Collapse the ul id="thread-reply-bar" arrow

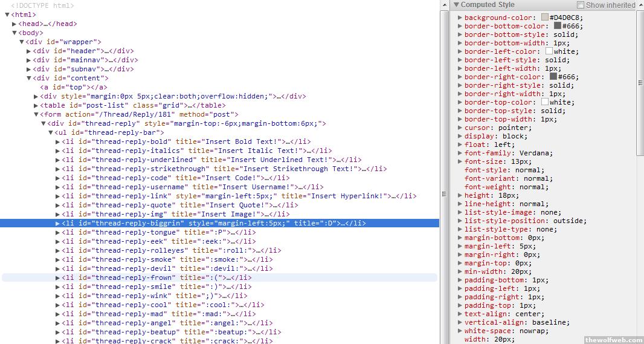click(x=51, y=133)
